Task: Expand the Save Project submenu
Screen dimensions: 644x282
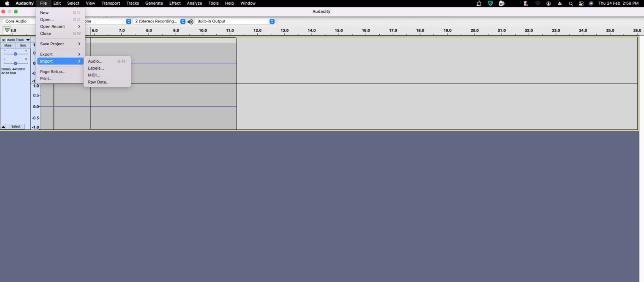Action: tap(60, 44)
